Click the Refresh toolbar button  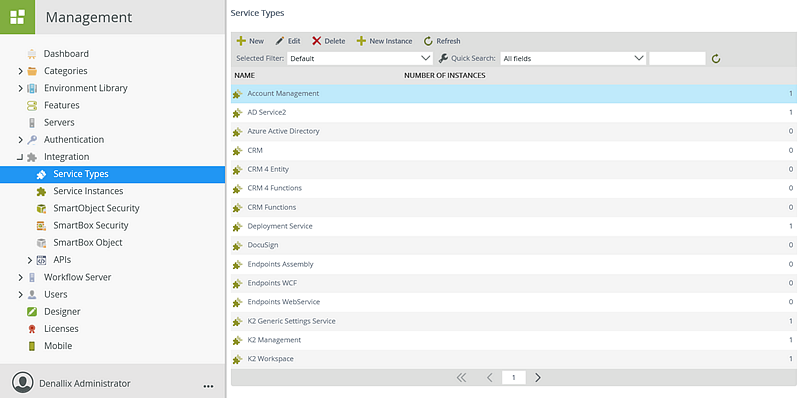coord(442,41)
